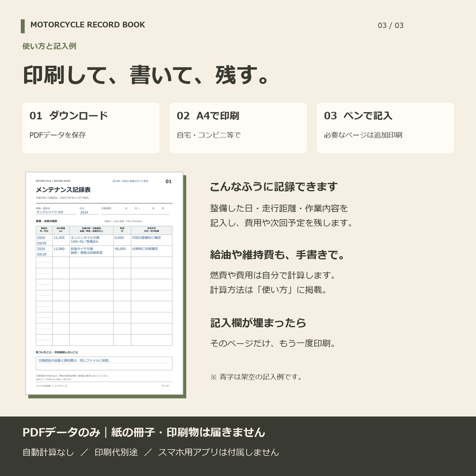
Task: Select the "2024" model year entry
Action: pos(84,212)
